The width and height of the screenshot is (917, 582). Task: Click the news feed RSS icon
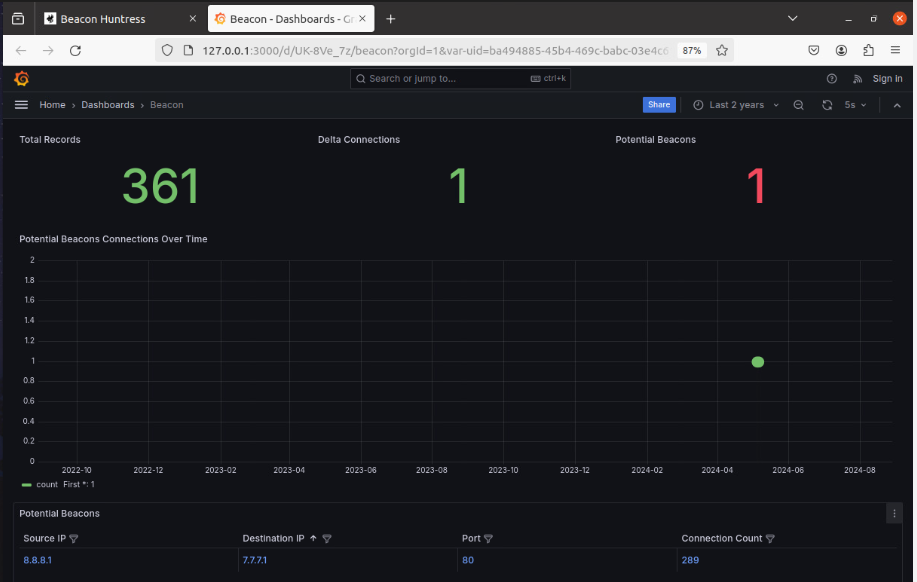[857, 79]
